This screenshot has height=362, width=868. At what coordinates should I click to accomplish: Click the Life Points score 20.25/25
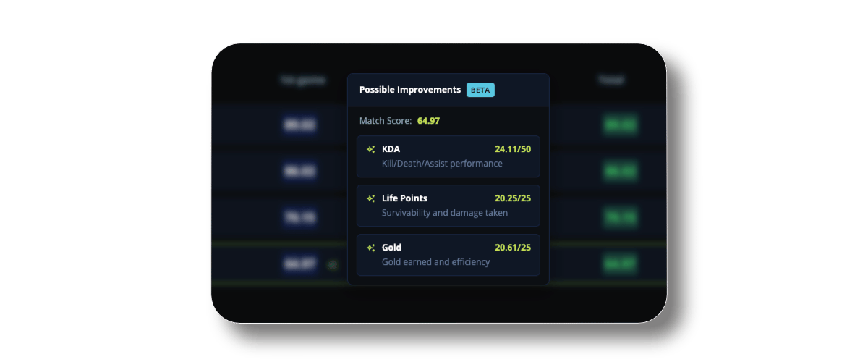point(513,198)
